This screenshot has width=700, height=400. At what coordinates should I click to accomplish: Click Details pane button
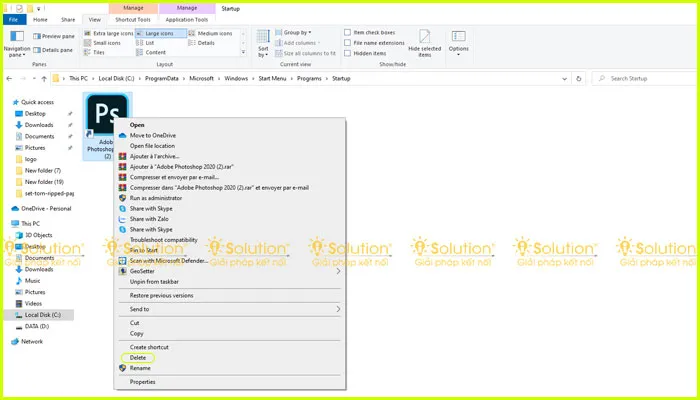point(56,48)
